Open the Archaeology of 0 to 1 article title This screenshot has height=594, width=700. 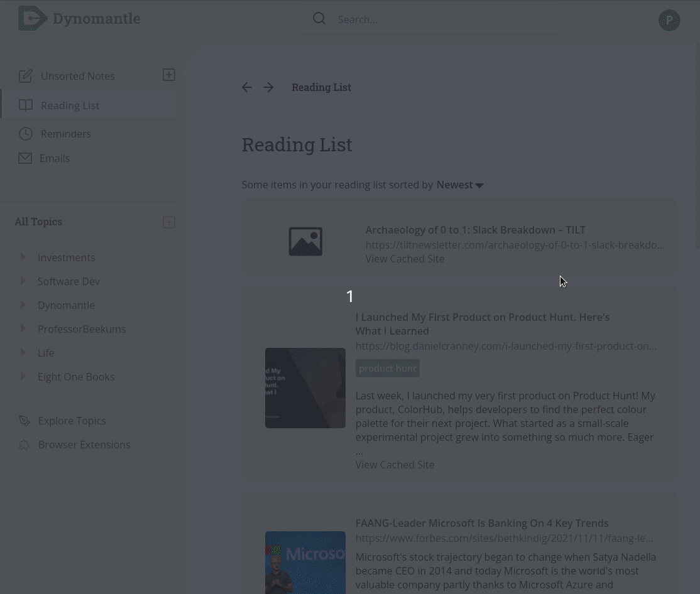coord(476,230)
